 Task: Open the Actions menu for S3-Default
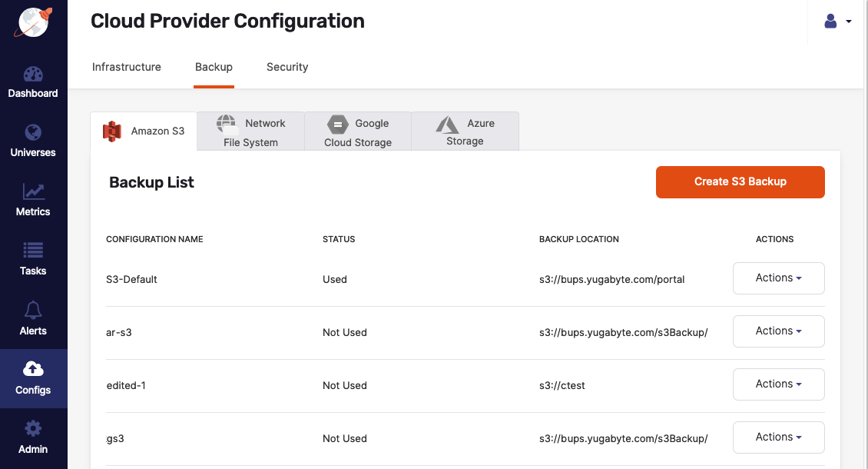coord(778,278)
